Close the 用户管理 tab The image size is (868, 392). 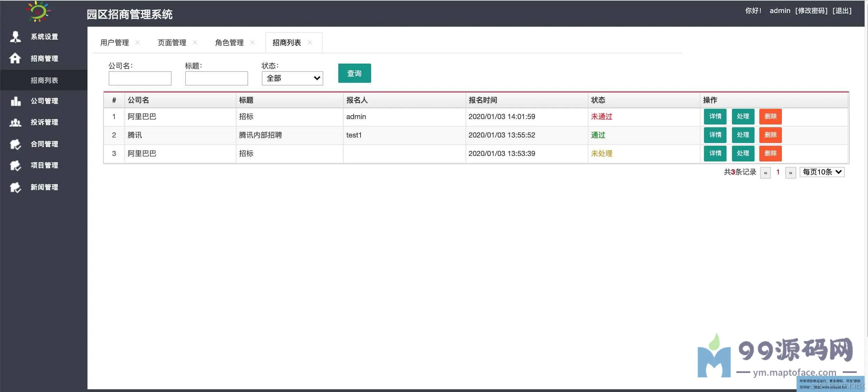[138, 42]
